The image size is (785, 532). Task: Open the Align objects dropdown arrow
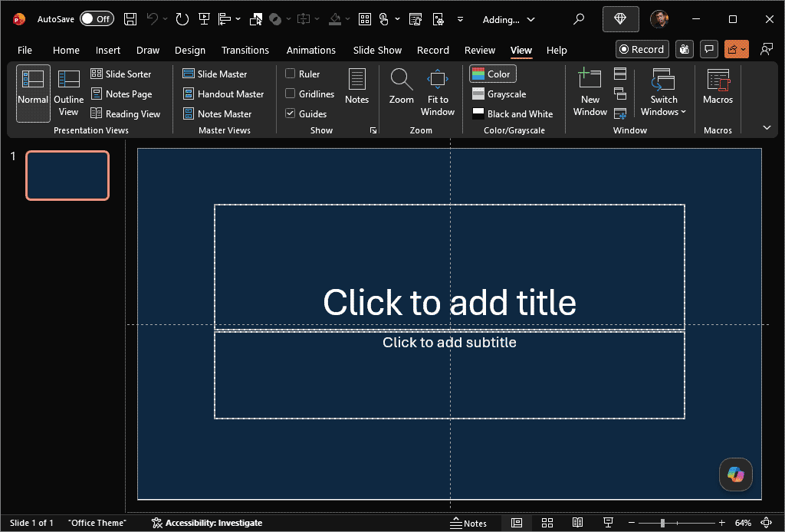tap(238, 19)
